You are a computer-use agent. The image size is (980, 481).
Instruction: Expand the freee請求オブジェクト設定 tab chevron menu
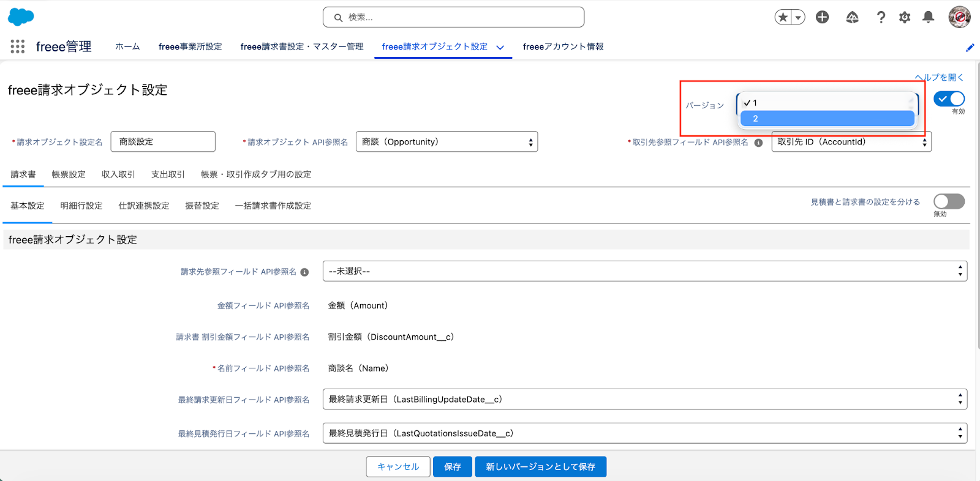coord(500,47)
